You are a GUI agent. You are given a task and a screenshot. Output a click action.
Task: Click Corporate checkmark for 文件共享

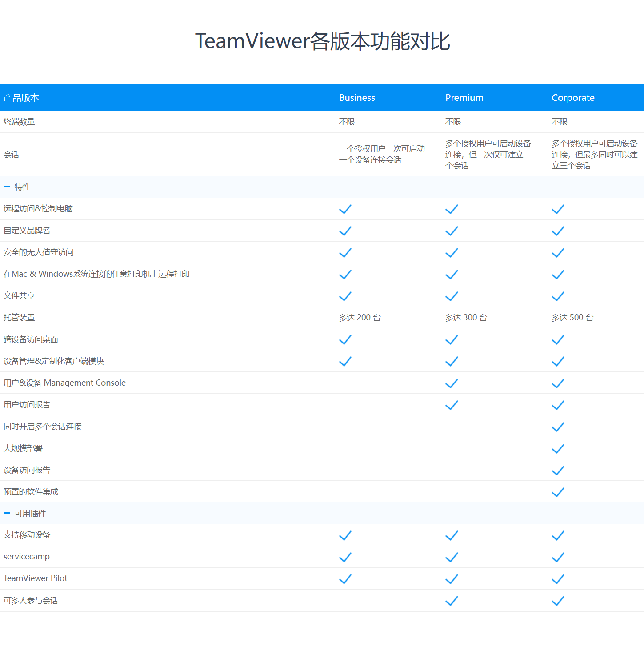(558, 296)
